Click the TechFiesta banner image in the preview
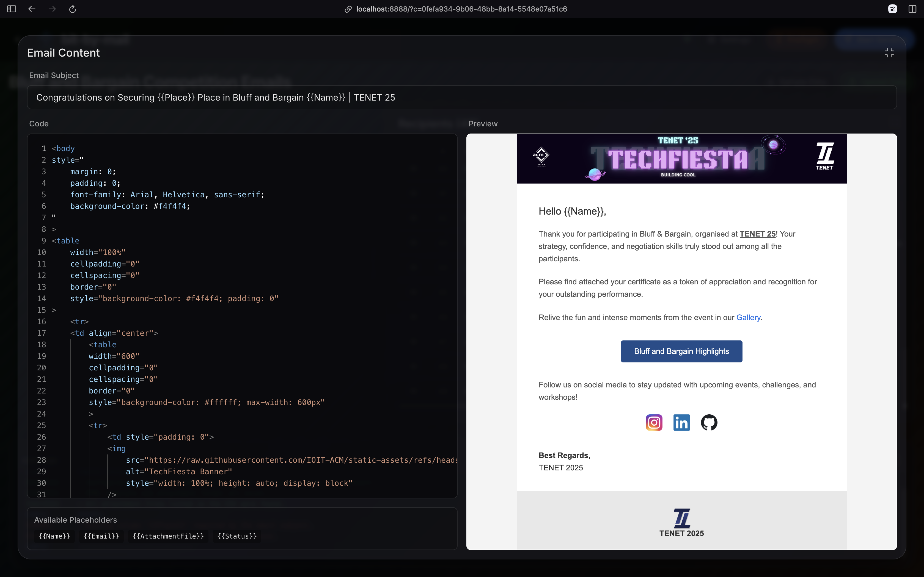 pyautogui.click(x=681, y=159)
